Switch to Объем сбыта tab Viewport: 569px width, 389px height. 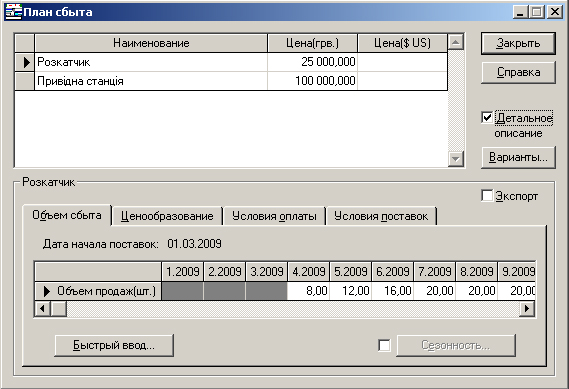[67, 215]
